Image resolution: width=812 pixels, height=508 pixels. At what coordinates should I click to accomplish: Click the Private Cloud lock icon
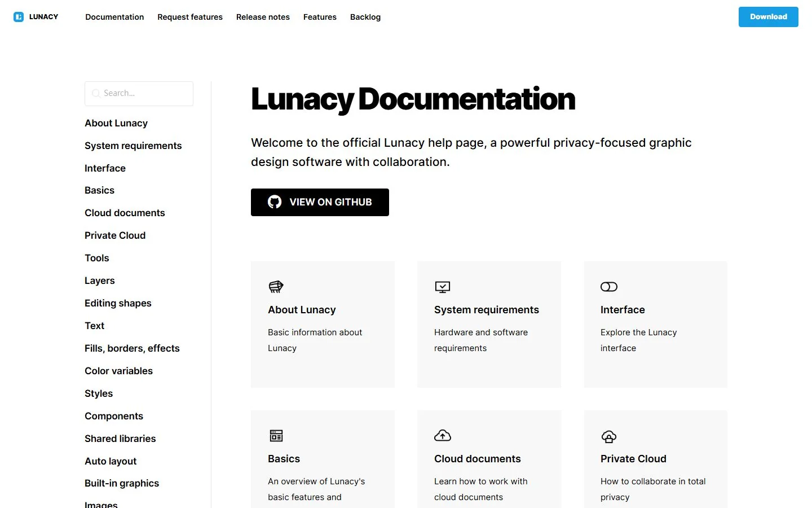coord(609,436)
